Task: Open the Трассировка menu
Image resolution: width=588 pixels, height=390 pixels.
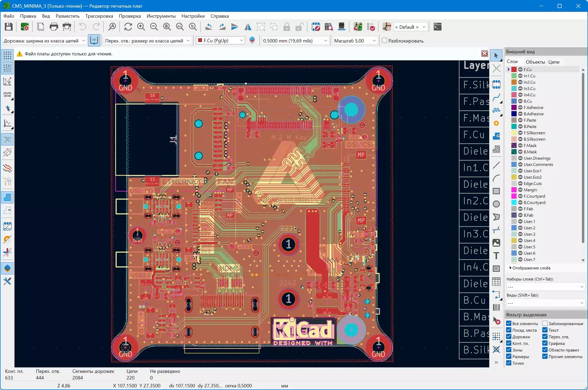Action: coord(99,16)
